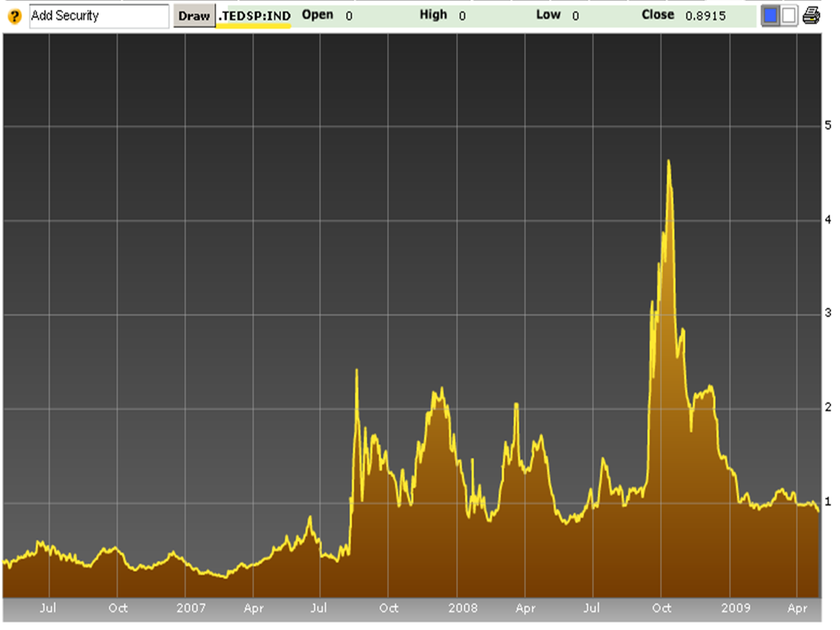Click the High label in the quote bar

pos(433,15)
